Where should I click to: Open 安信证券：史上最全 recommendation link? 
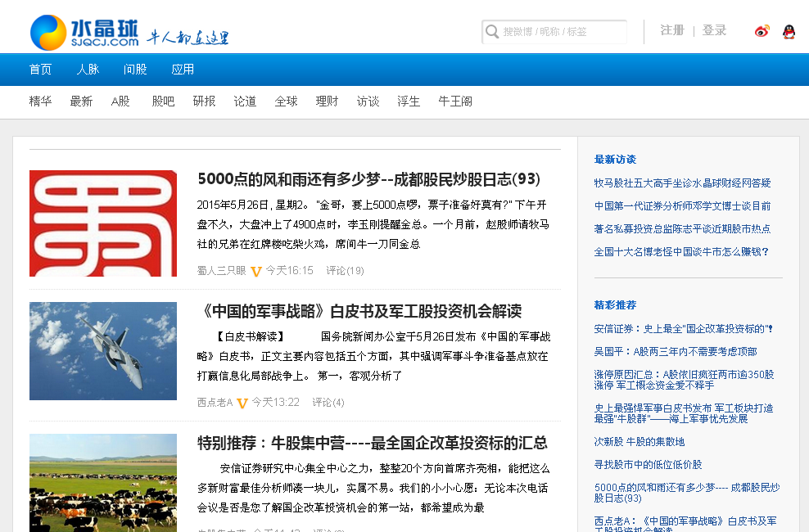(x=683, y=329)
